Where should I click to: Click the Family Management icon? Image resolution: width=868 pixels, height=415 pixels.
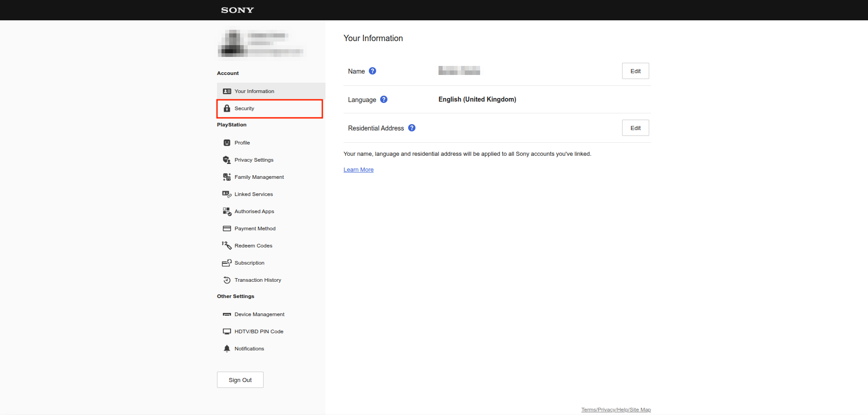click(x=227, y=177)
